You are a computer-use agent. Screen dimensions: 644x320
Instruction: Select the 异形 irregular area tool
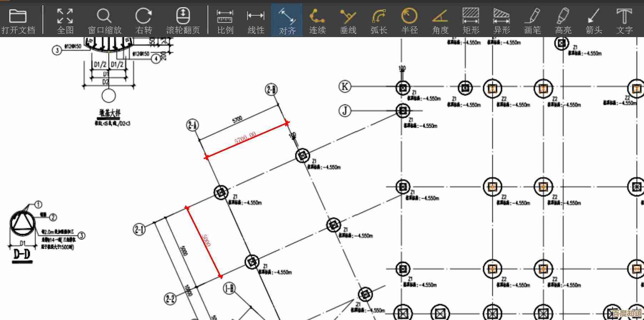point(501,20)
